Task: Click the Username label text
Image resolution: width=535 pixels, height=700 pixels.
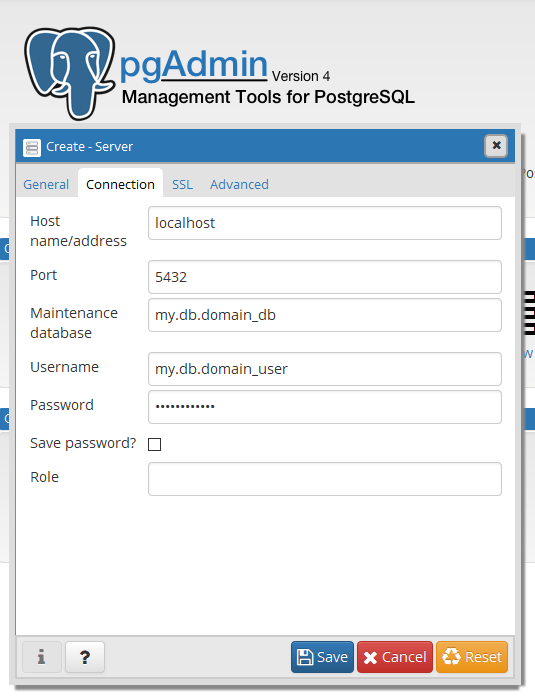Action: [64, 367]
